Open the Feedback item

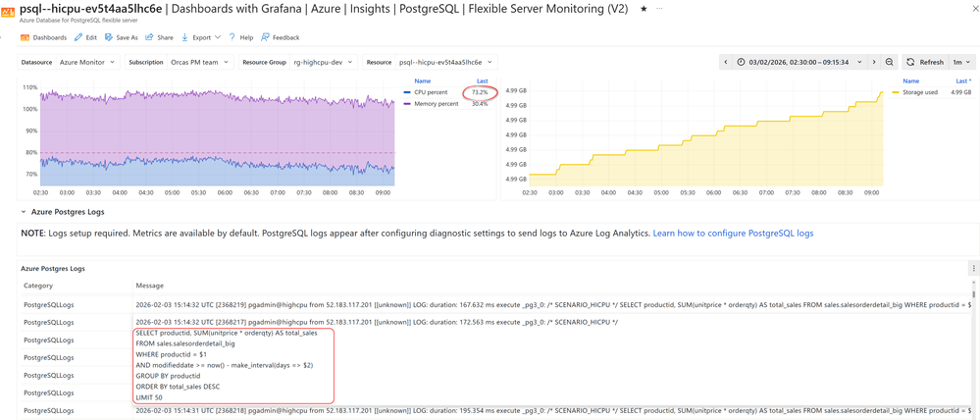tap(280, 37)
